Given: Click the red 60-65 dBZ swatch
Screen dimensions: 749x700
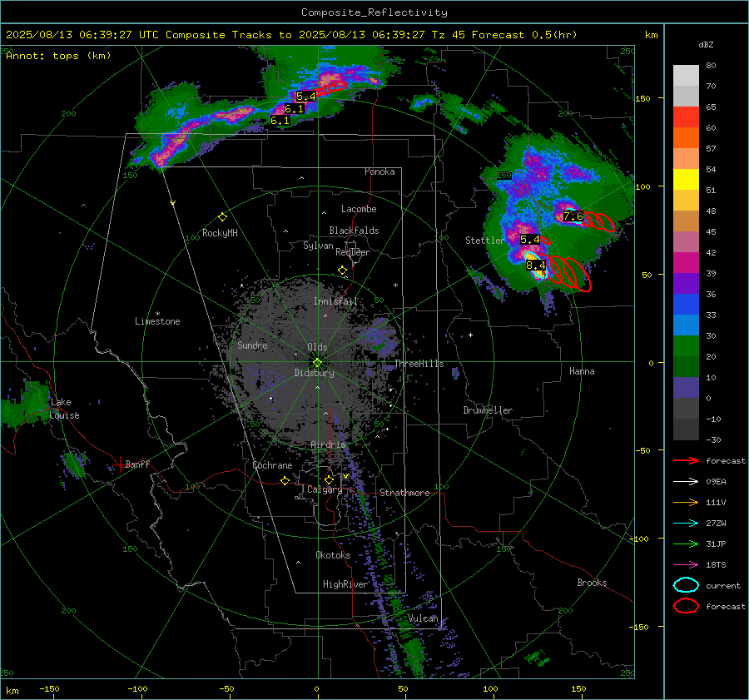Looking at the screenshot, I should tap(686, 117).
